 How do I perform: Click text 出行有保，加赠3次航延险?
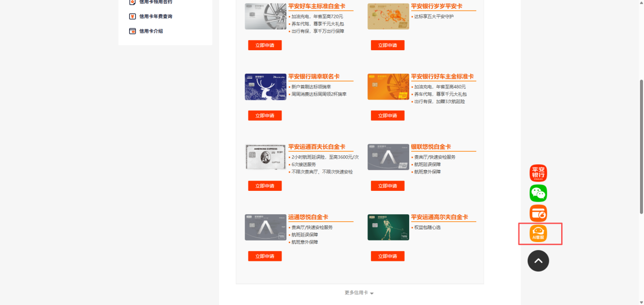pyautogui.click(x=439, y=101)
